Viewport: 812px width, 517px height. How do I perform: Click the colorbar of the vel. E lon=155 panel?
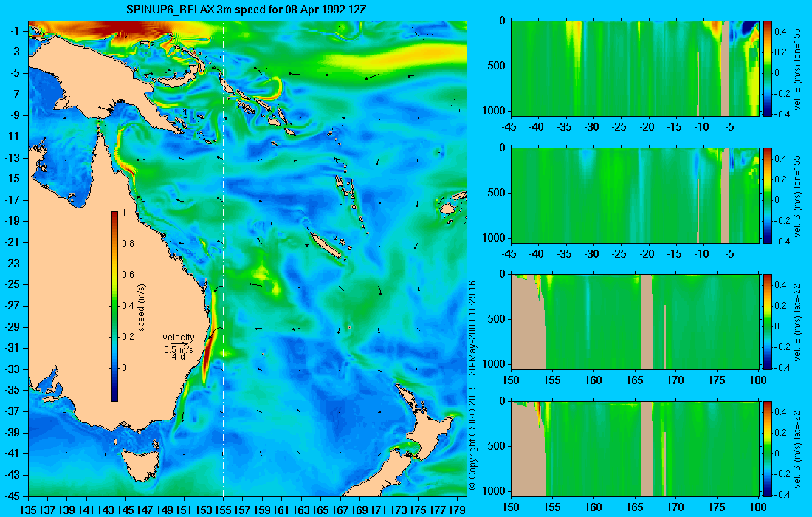(x=768, y=69)
